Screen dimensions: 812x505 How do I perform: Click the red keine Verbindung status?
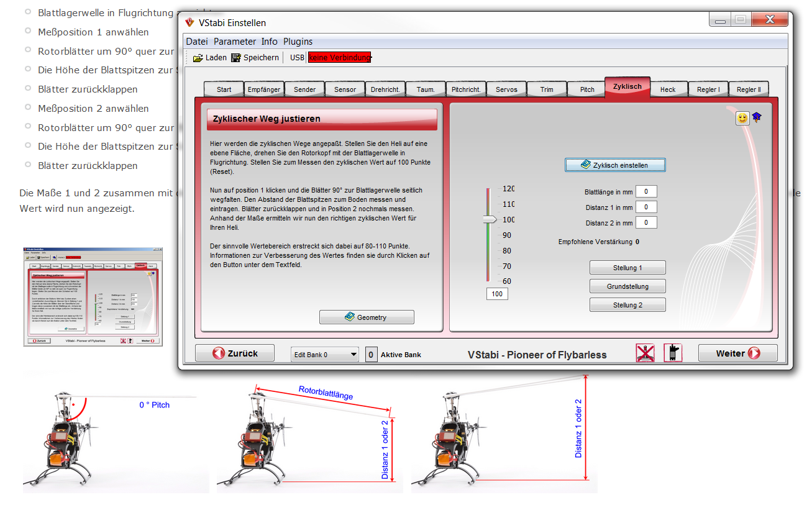click(339, 58)
